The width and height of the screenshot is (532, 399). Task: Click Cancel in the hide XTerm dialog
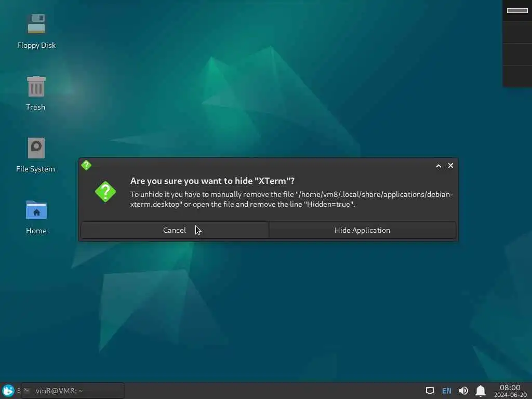point(175,230)
